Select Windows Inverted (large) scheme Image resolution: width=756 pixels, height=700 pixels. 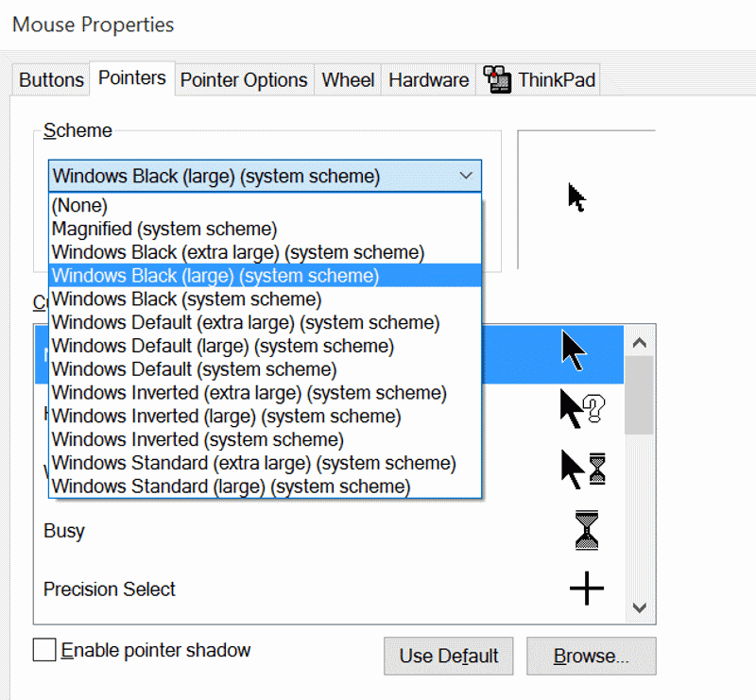tap(265, 416)
